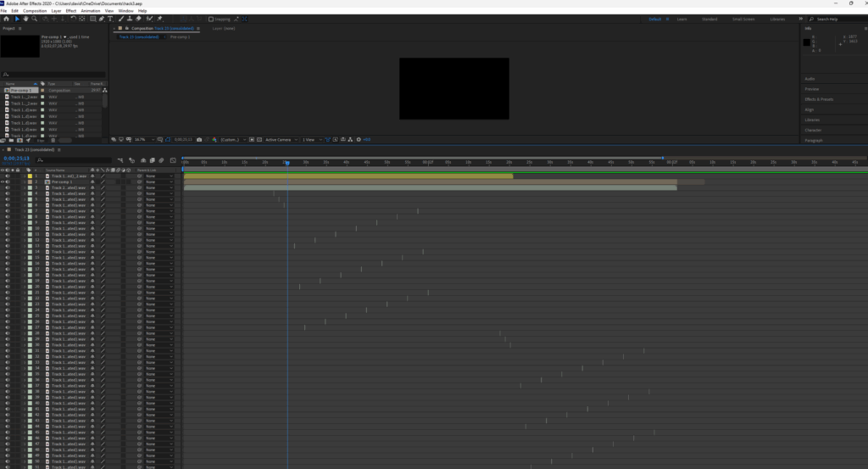The width and height of the screenshot is (868, 469).
Task: Click the timeline current timecode display
Action: pyautogui.click(x=17, y=159)
